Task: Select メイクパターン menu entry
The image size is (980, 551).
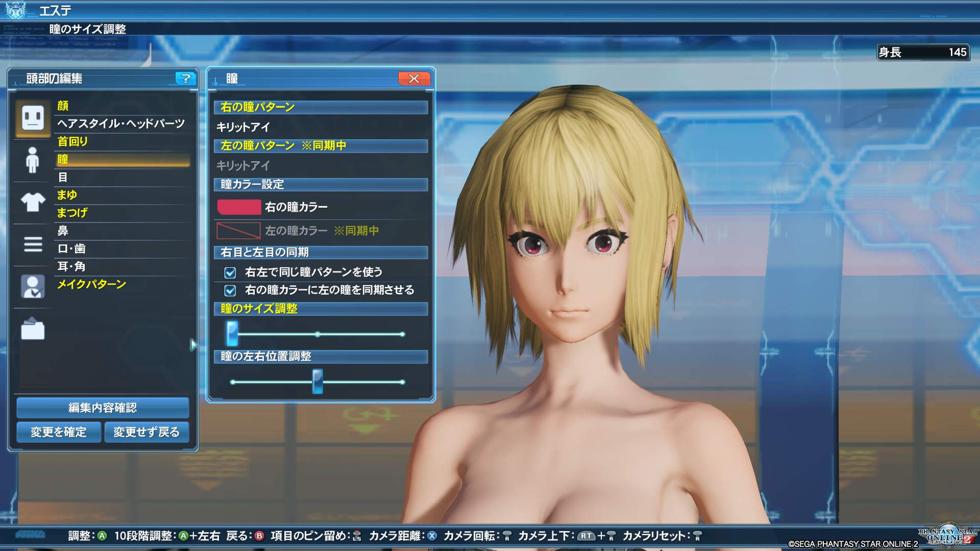Action: tap(91, 284)
